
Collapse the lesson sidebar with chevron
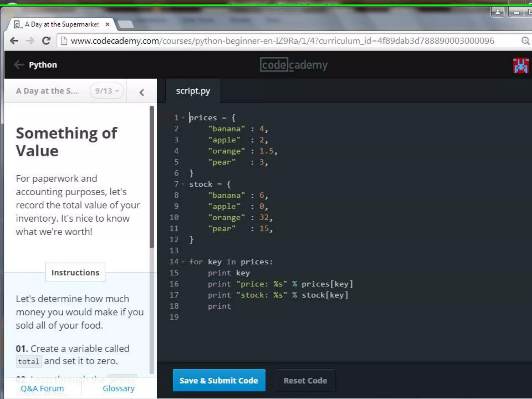[x=142, y=92]
